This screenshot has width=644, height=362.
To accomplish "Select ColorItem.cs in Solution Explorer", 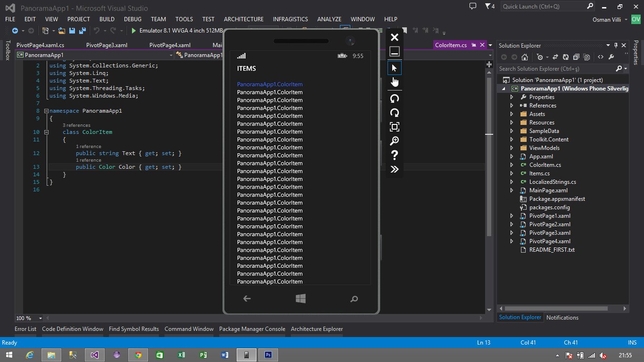I will (x=545, y=165).
